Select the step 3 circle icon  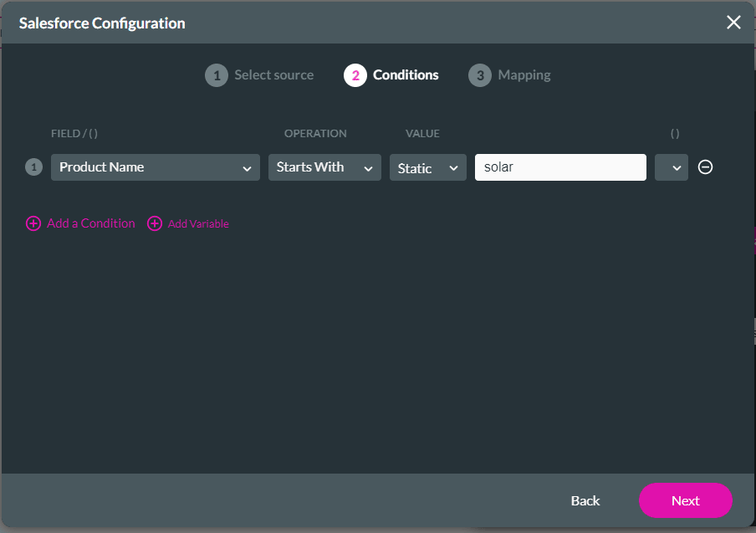click(x=480, y=74)
